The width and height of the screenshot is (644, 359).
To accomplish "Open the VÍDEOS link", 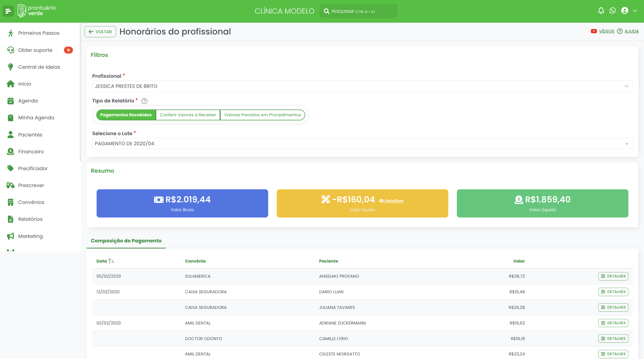I will pos(607,31).
